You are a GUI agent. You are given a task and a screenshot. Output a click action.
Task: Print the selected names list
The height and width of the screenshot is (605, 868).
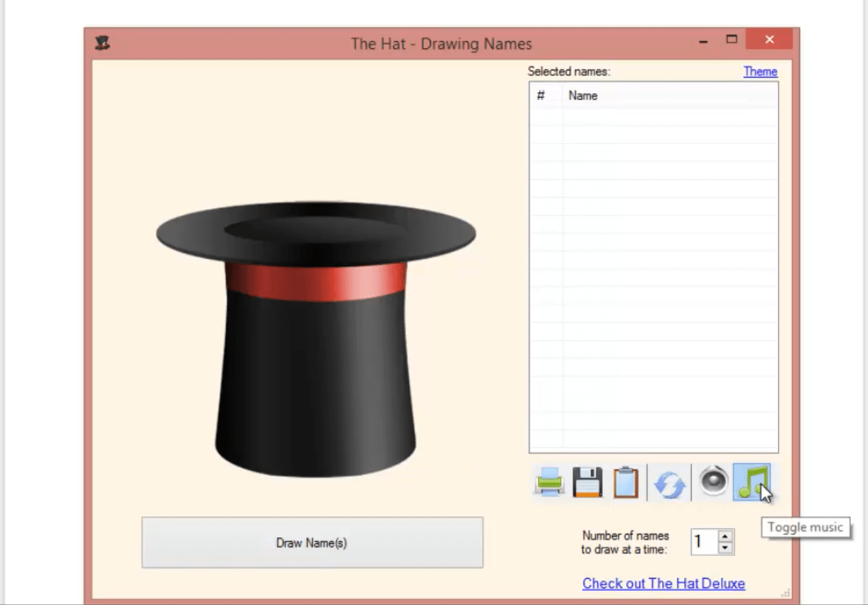tap(548, 482)
